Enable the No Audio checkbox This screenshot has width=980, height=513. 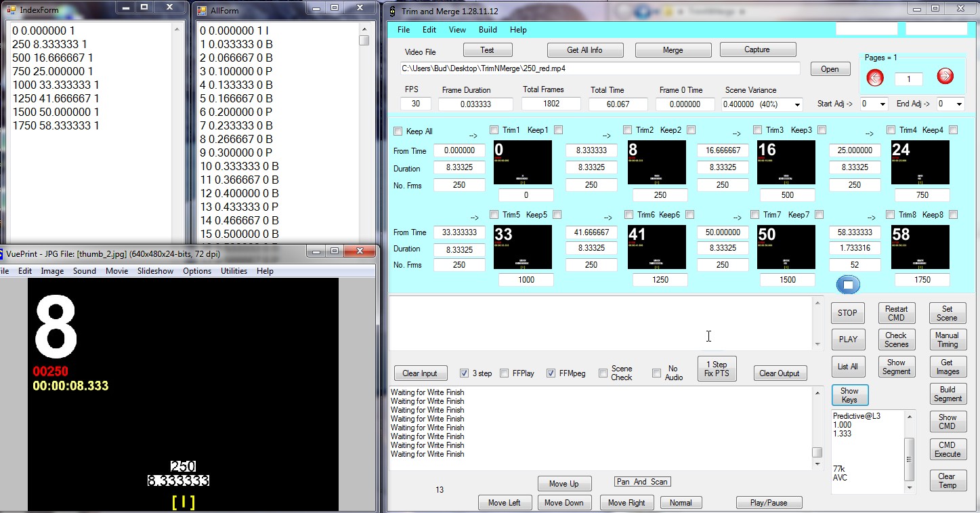click(x=656, y=373)
